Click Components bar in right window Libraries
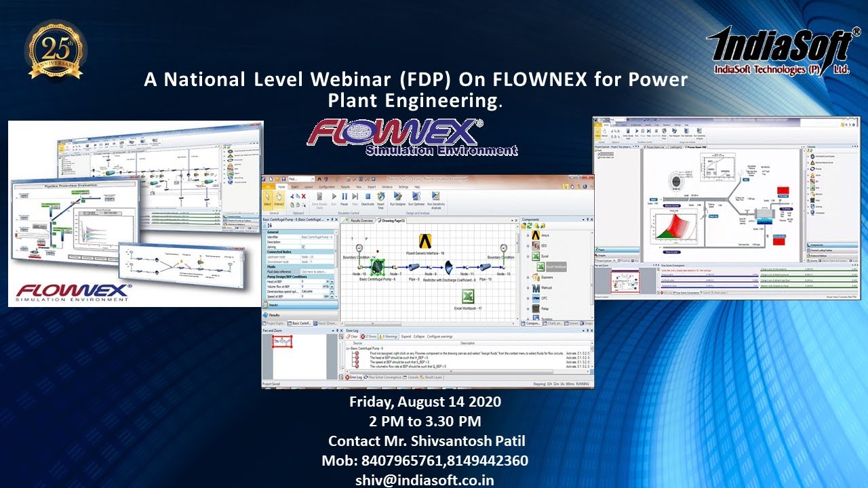This screenshot has height=488, width=868. coord(831,245)
